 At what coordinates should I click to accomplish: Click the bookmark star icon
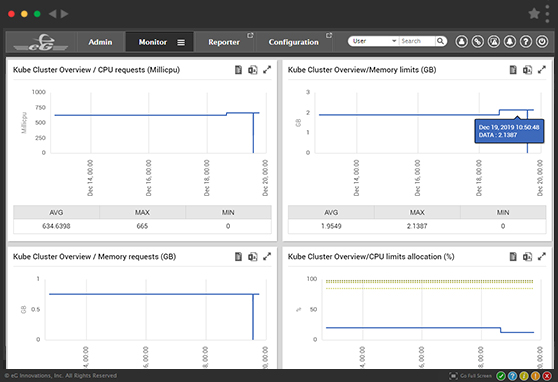[534, 14]
